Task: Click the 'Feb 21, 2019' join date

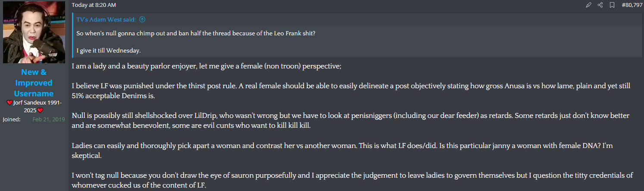Action: click(49, 119)
